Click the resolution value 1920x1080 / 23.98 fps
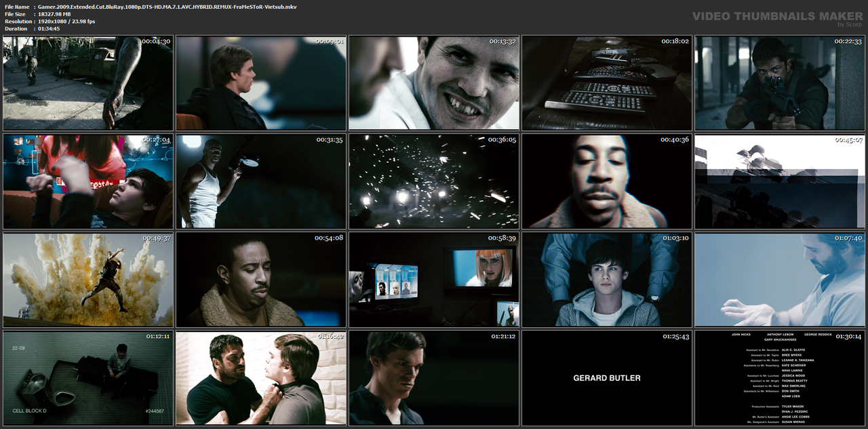Screen dimensions: 868x429 [66, 22]
